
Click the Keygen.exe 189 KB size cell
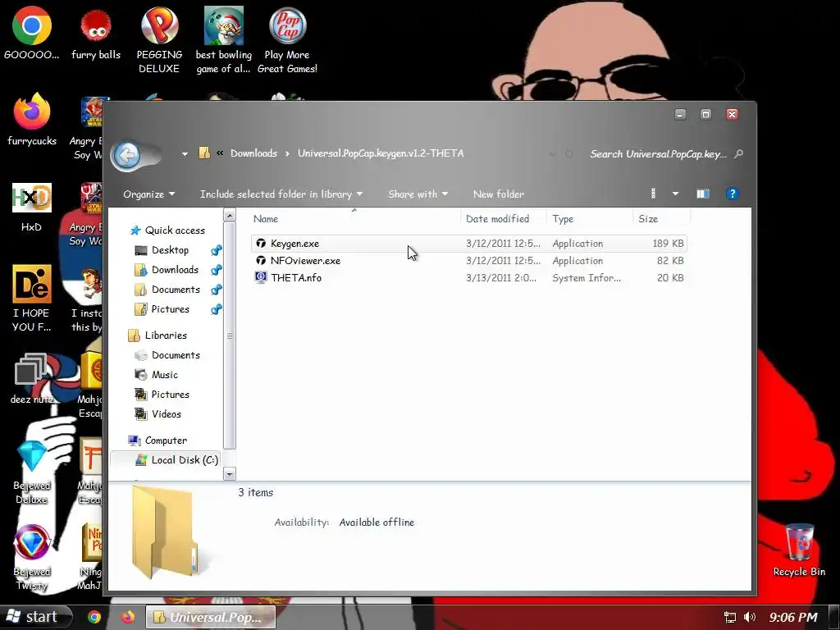pyautogui.click(x=668, y=243)
